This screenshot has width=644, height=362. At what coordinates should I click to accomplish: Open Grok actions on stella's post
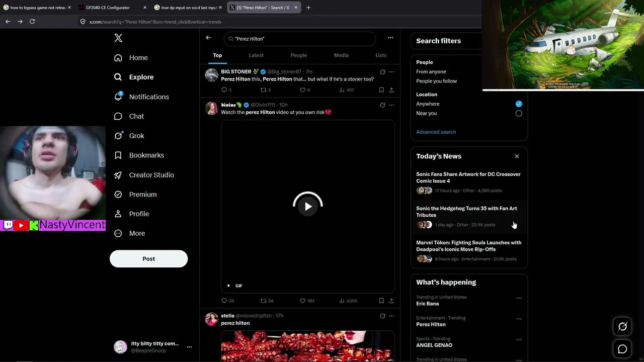tap(382, 316)
